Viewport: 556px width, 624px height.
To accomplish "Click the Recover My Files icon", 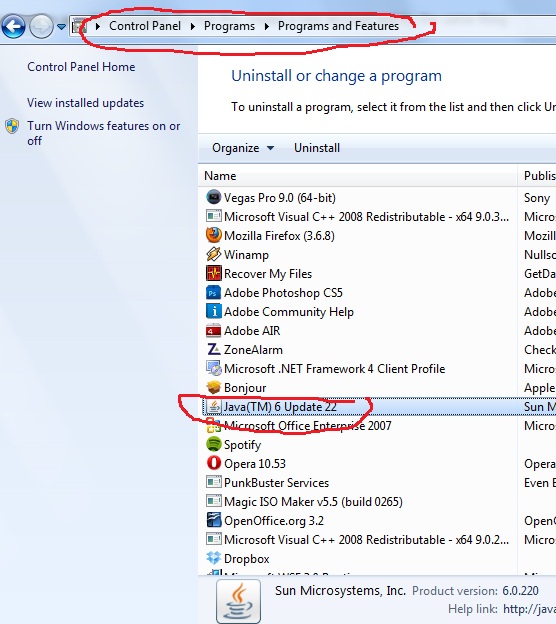I will click(x=214, y=273).
